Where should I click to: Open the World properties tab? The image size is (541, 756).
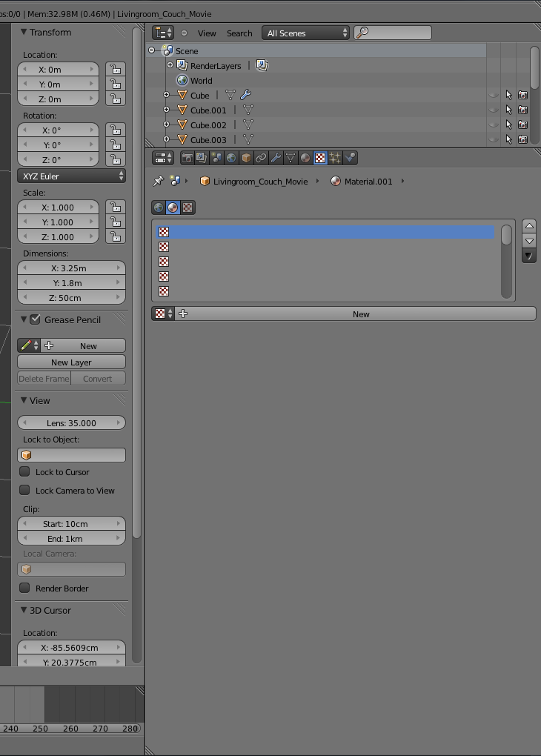pyautogui.click(x=231, y=158)
